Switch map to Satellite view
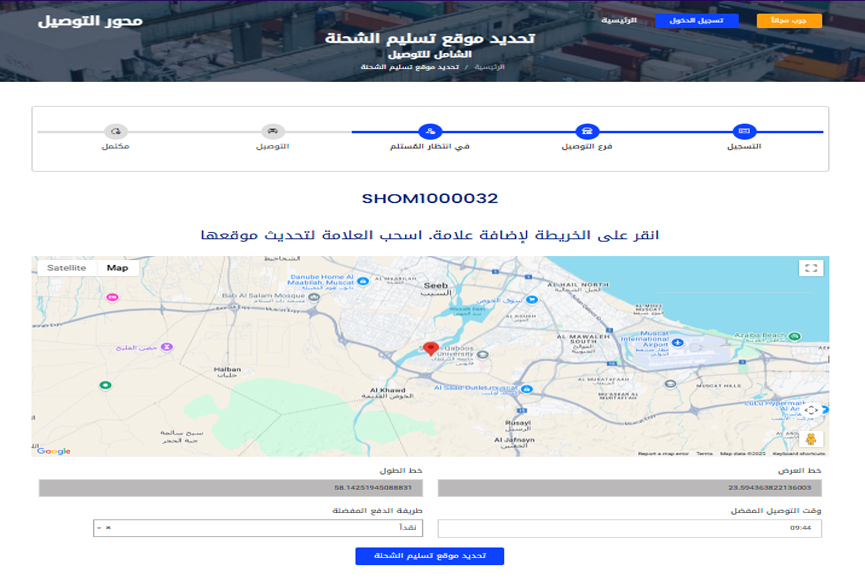 coord(67,268)
